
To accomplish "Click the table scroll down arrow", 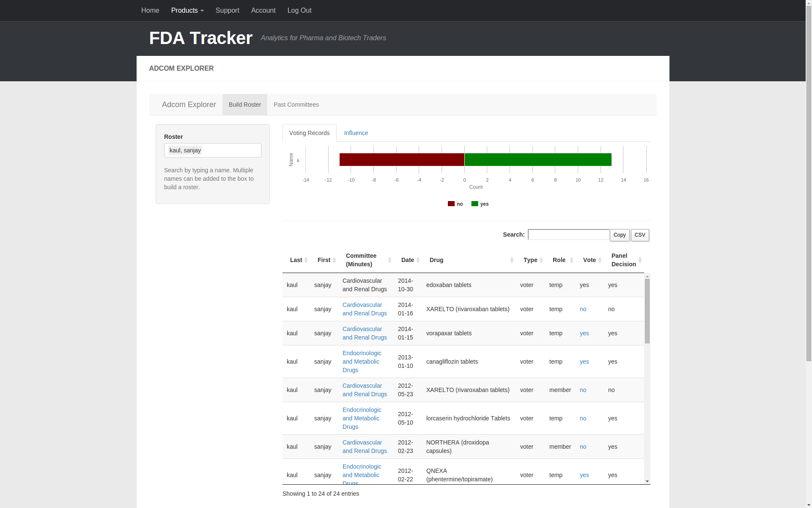I will [x=647, y=482].
